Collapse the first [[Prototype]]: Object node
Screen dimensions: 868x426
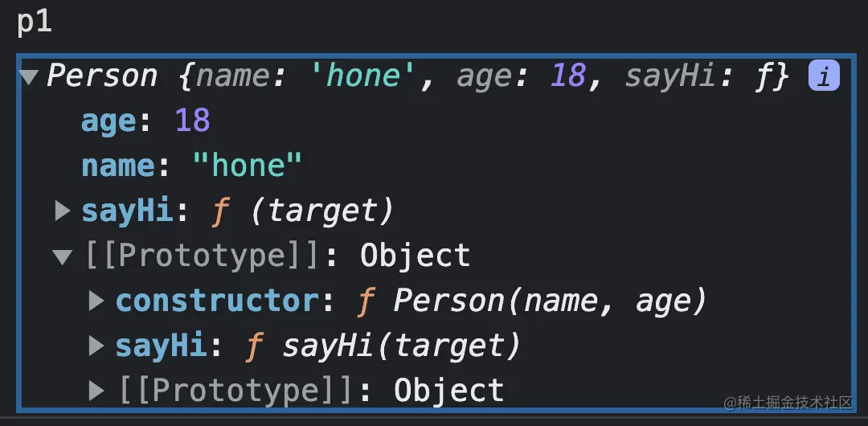tap(62, 257)
